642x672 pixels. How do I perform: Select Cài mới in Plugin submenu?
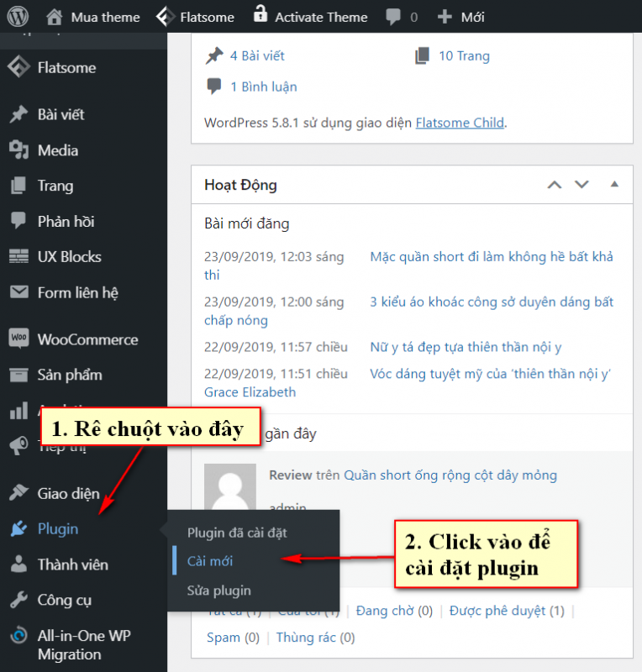tap(210, 561)
